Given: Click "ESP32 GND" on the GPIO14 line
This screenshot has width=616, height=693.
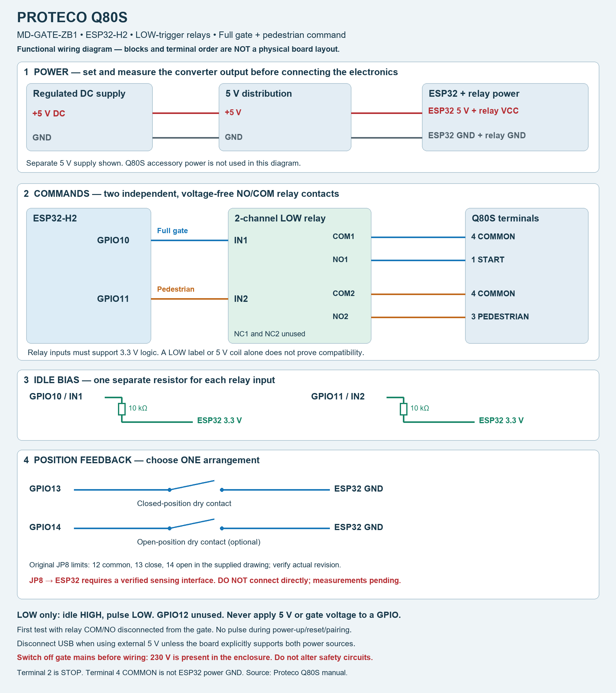Looking at the screenshot, I should click(x=359, y=527).
